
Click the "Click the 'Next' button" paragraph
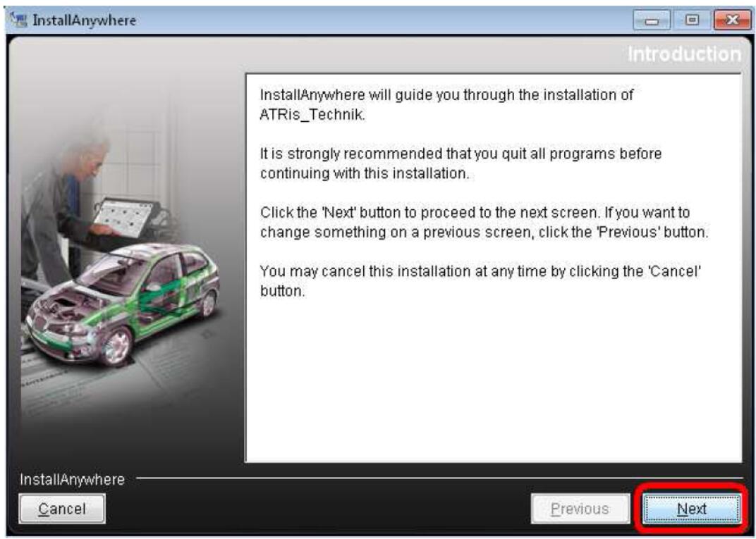pyautogui.click(x=484, y=222)
